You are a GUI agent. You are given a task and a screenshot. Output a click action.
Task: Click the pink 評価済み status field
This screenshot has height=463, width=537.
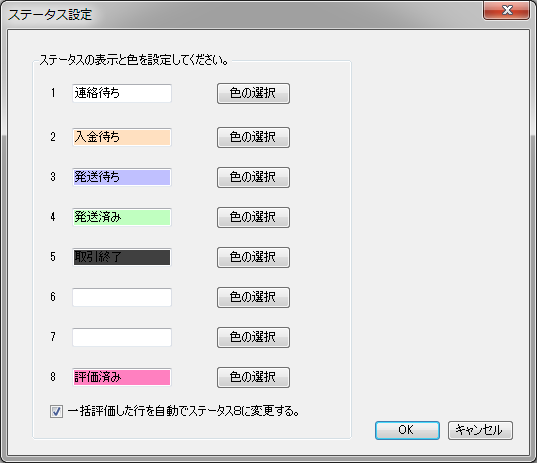click(122, 377)
